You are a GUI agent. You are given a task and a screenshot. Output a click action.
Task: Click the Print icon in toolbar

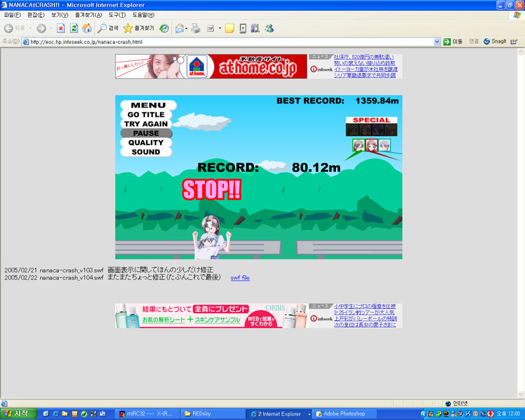[196, 28]
